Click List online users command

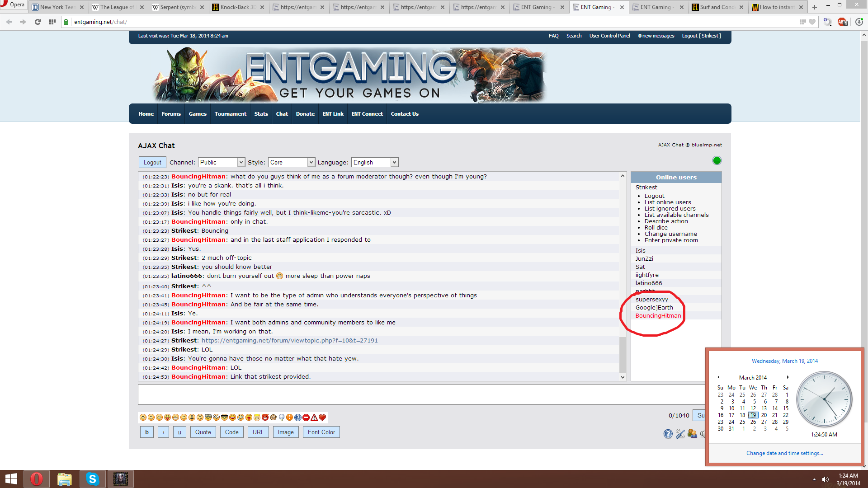pyautogui.click(x=668, y=202)
